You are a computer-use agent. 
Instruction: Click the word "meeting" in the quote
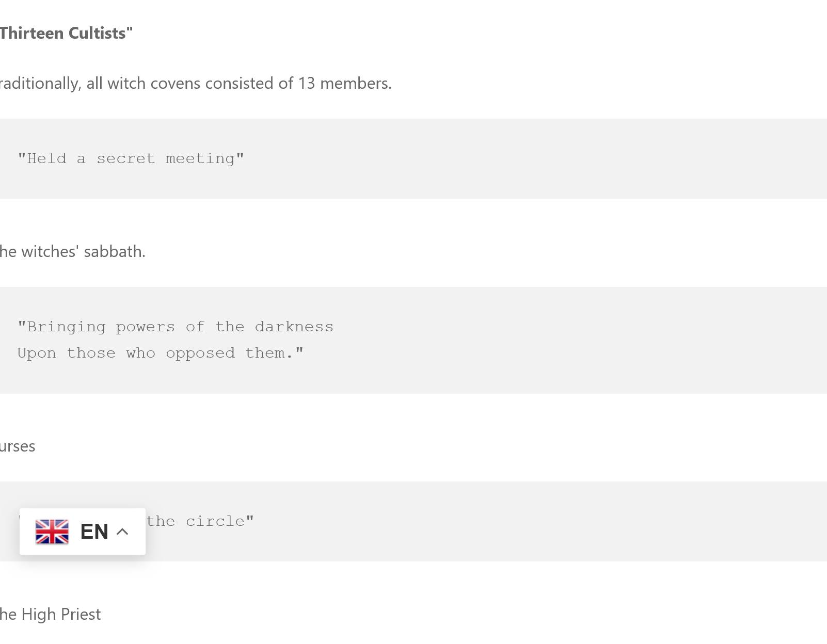click(x=202, y=158)
